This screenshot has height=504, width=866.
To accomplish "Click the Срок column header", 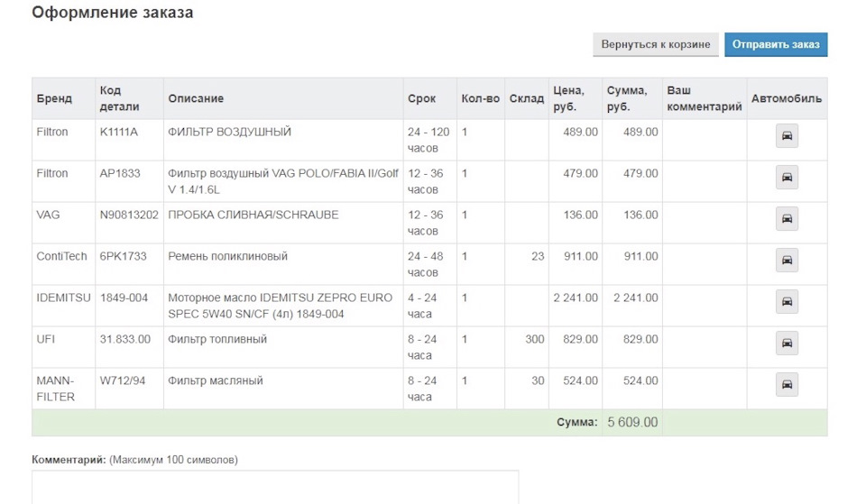I will 421,98.
